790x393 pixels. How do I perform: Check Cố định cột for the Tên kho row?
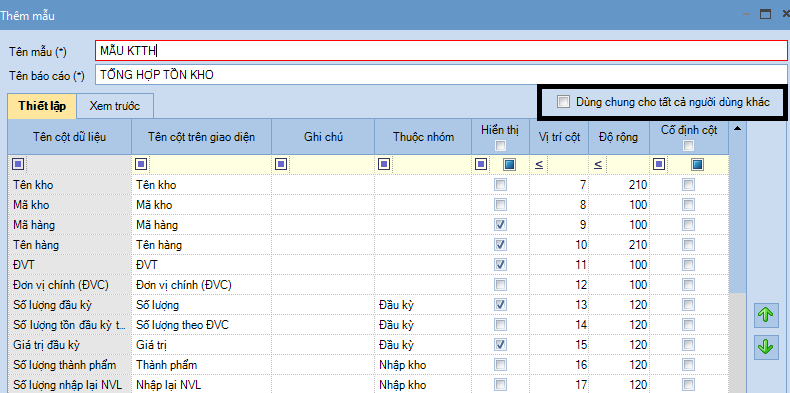(x=688, y=185)
